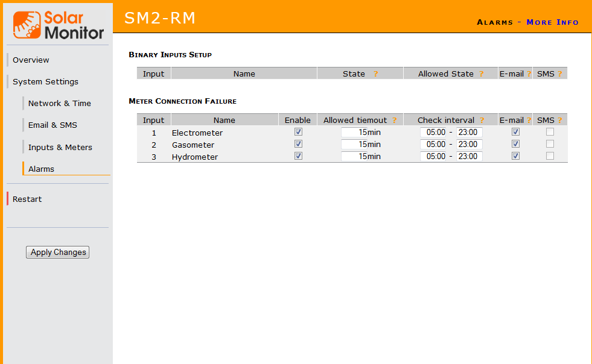Open the Overview page
The width and height of the screenshot is (592, 364).
(x=31, y=60)
